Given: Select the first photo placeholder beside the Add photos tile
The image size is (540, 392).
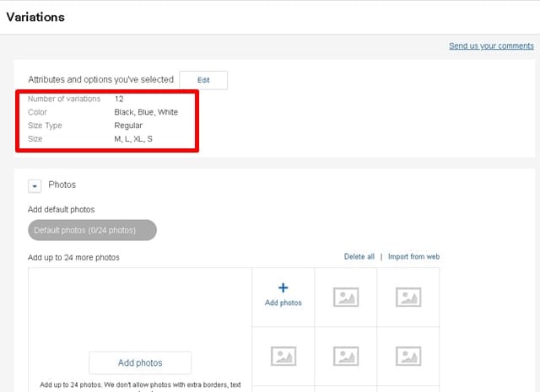Looking at the screenshot, I should tap(346, 297).
